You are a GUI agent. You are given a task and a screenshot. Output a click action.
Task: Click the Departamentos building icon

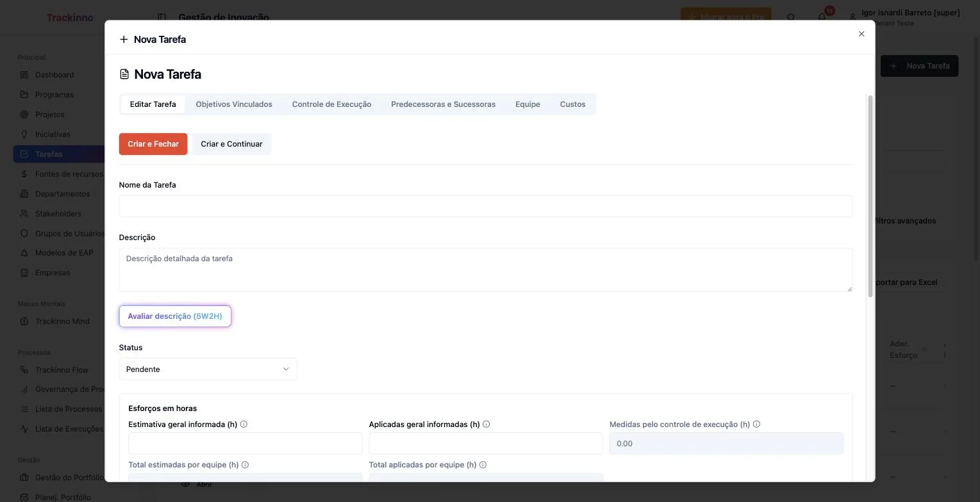[24, 194]
